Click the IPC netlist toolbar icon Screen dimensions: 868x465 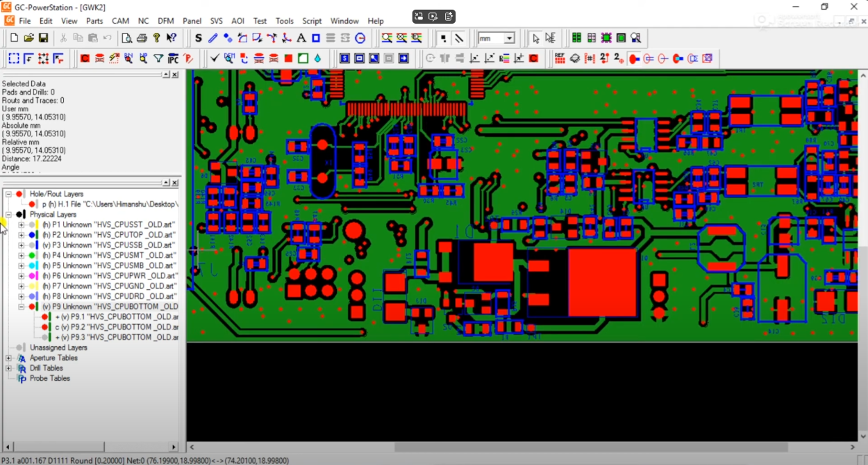click(x=173, y=58)
